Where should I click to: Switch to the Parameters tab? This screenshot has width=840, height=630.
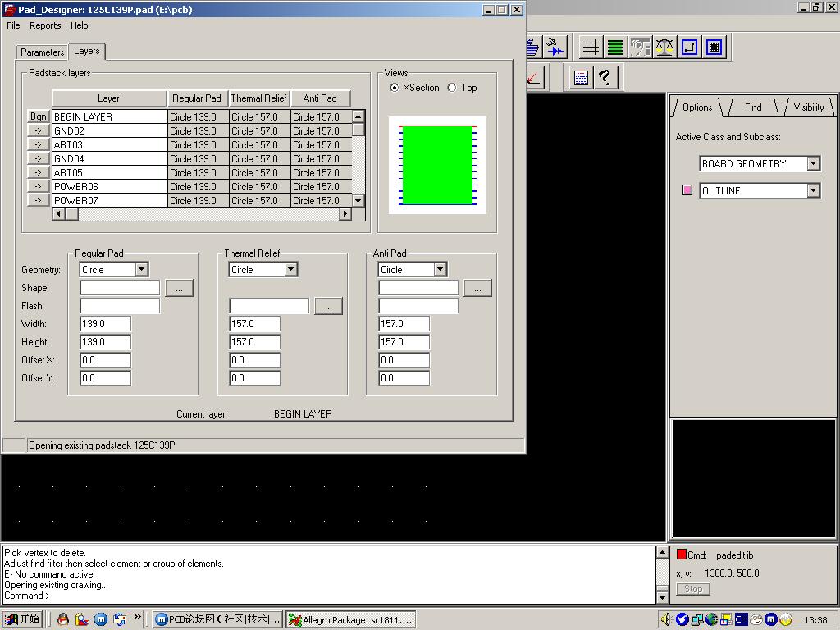42,52
